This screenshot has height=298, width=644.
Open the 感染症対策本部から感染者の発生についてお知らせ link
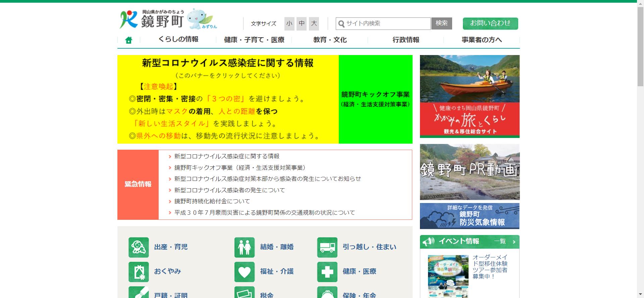(x=268, y=179)
